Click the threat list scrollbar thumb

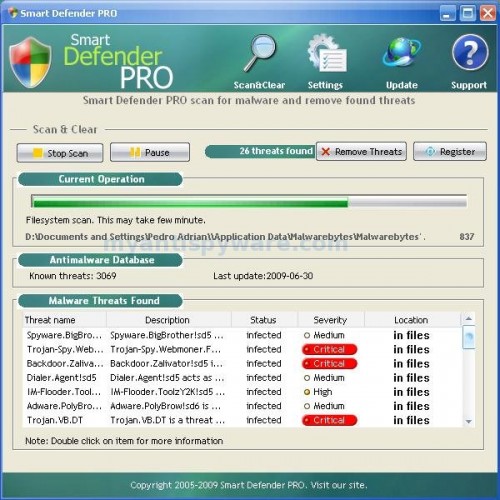point(469,338)
